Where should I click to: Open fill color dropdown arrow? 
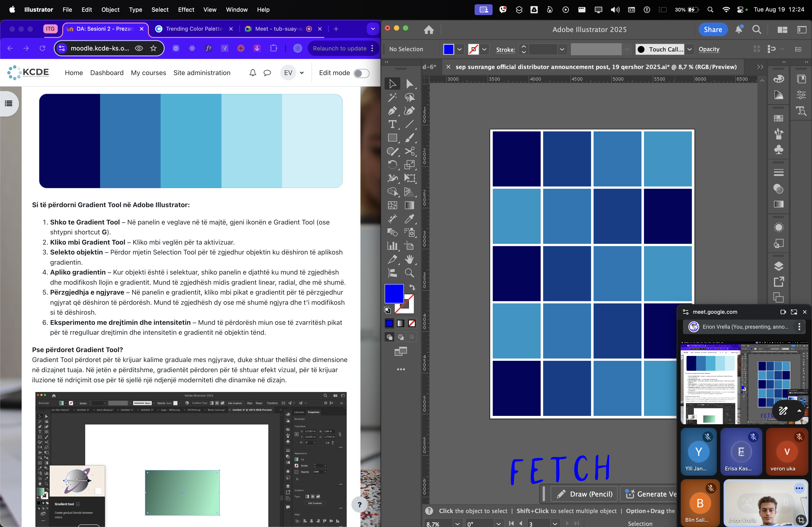[459, 49]
